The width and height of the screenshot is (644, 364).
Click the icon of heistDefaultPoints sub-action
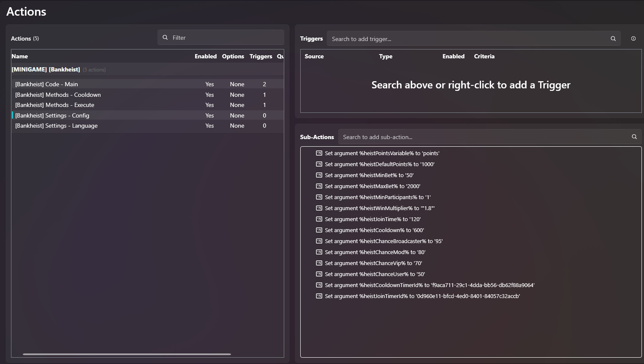pyautogui.click(x=319, y=164)
